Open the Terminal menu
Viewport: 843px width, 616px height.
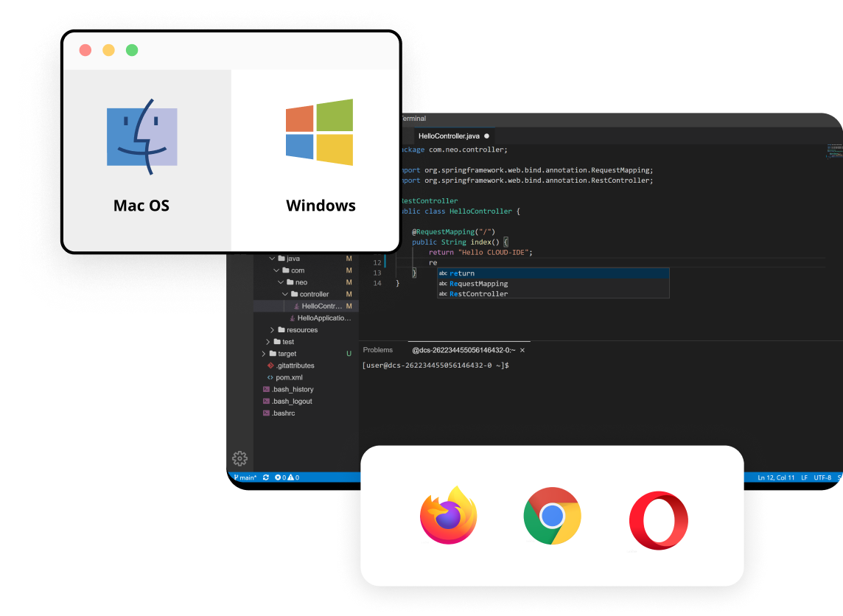413,118
